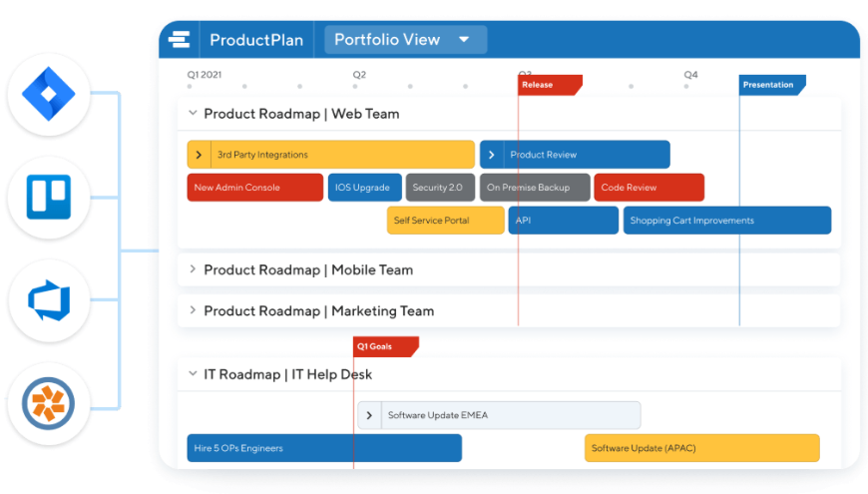The image size is (868, 494).
Task: Select the blue Presentation milestone flag
Action: pos(770,85)
